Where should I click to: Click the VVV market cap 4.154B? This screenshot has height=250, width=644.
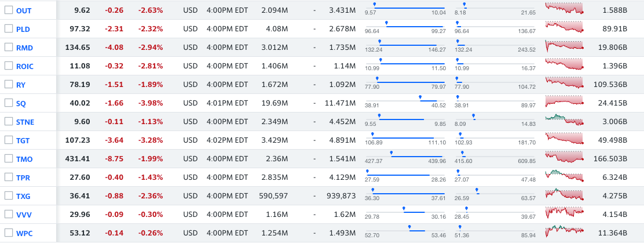pyautogui.click(x=614, y=215)
